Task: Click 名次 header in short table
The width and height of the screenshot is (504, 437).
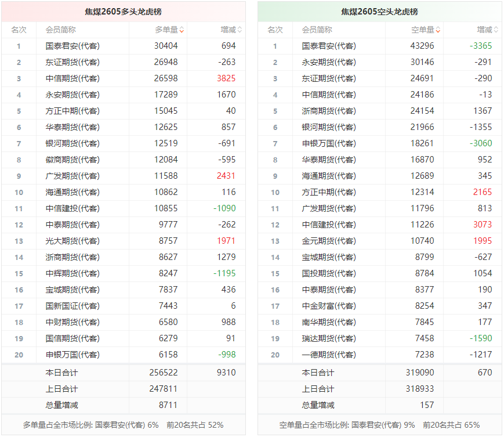Action: click(275, 30)
